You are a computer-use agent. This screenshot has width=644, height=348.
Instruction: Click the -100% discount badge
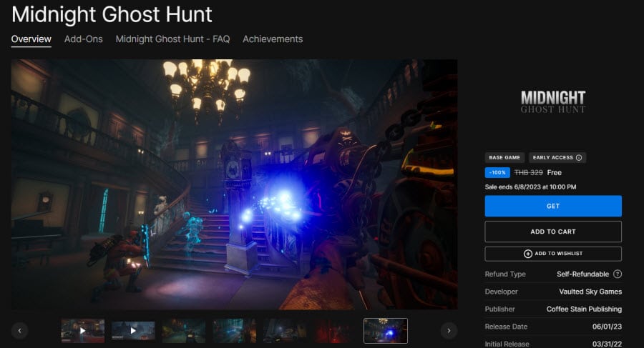point(497,172)
